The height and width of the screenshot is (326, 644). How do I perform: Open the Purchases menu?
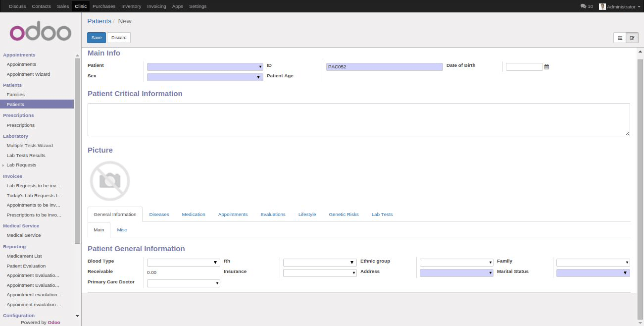tap(104, 6)
